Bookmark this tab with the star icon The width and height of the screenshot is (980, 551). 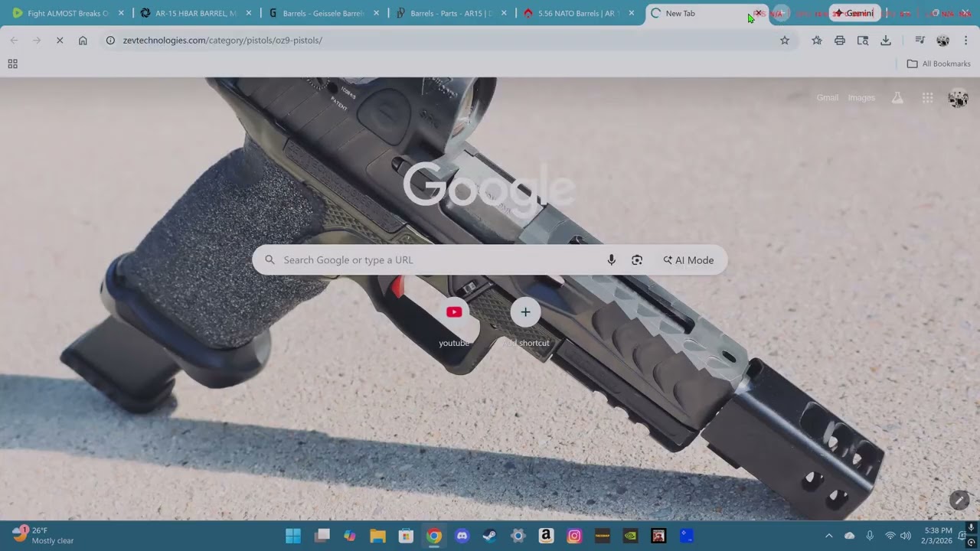pos(785,41)
